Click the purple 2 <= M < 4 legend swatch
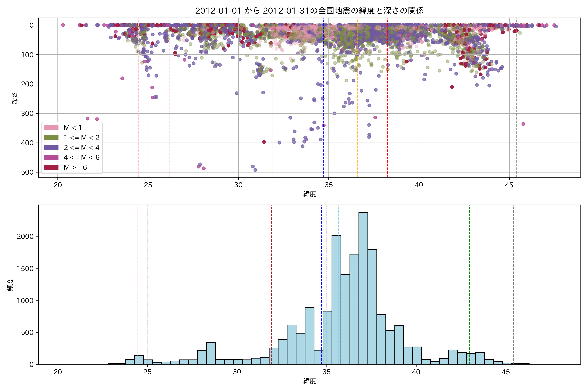588x392 pixels. click(x=51, y=147)
